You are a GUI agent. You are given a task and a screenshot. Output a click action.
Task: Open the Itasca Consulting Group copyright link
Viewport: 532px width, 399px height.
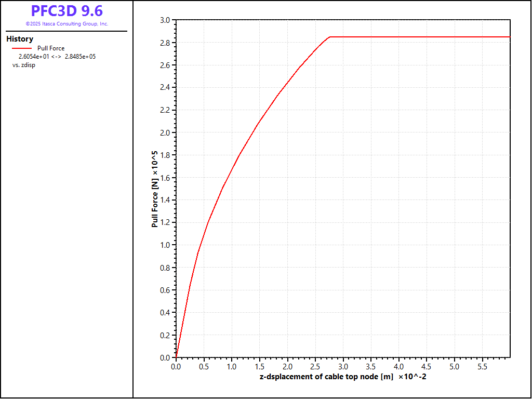66,24
